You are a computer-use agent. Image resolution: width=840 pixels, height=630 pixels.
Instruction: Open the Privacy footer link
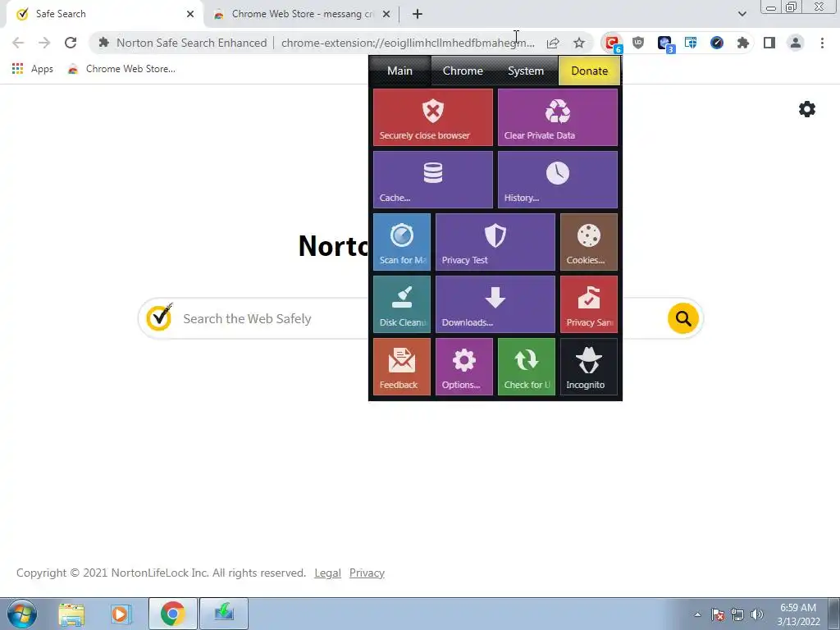pos(367,573)
